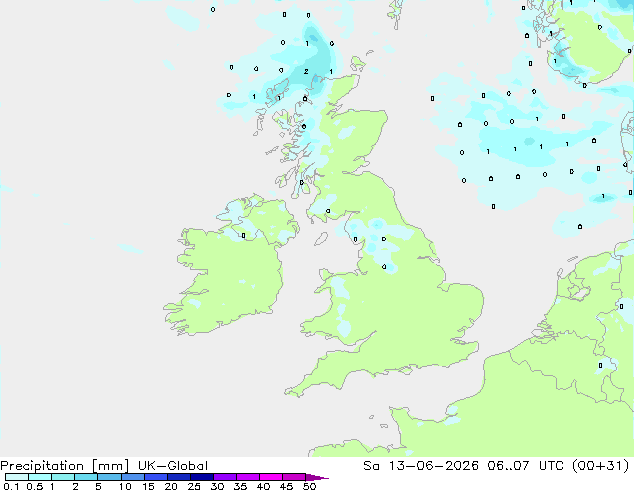Select the 5–10 mm legend color swatch
The height and width of the screenshot is (490, 634).
(x=109, y=477)
